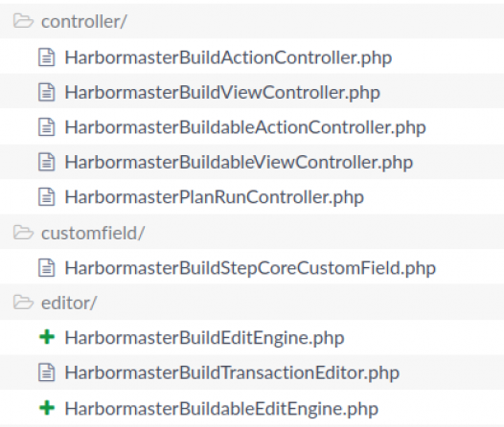Click the file icon for HarbormasterPlanRunController.php
Viewport: 504px width, 427px height.
47,197
